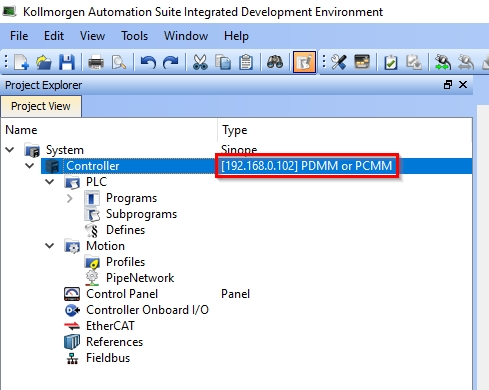The image size is (489, 390).
Task: Click the Redo arrow icon
Action: click(x=171, y=62)
